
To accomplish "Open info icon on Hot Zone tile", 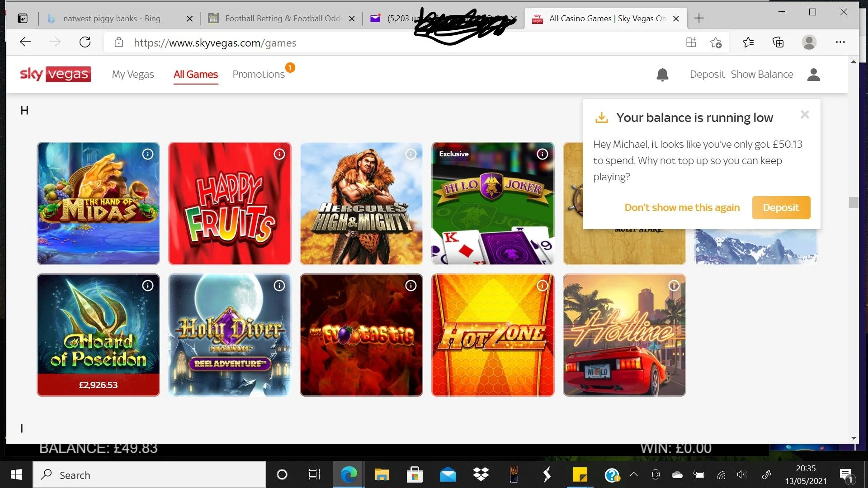I will (542, 286).
